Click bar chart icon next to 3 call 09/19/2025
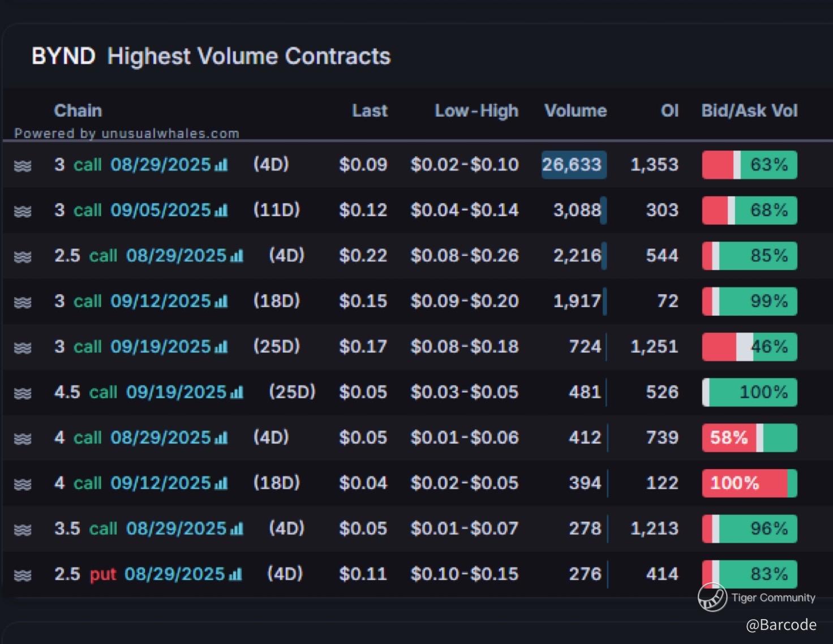The image size is (833, 644). pyautogui.click(x=221, y=347)
